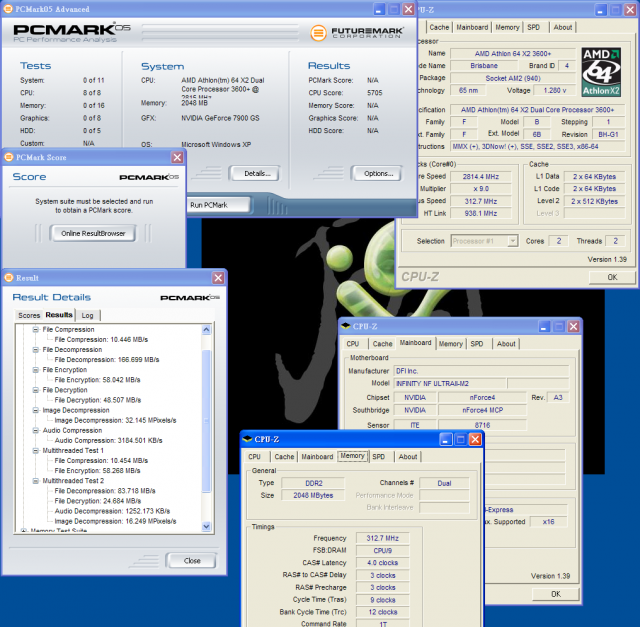Click the CPU-Z Memory window title icon

point(247,439)
